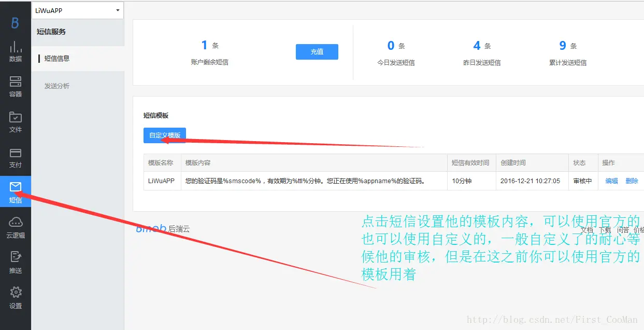
Task: Select the 文件 files icon
Action: [16, 122]
